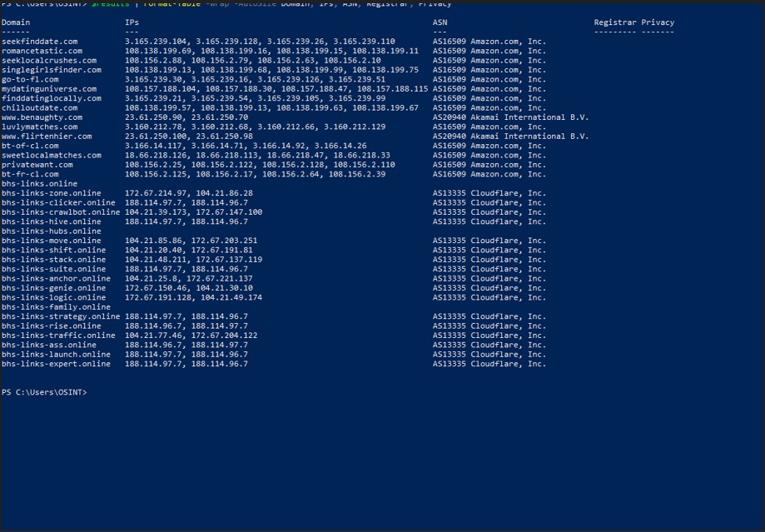This screenshot has height=532, width=765.
Task: Click the bhs-links-expert.online domain row
Action: coord(56,364)
